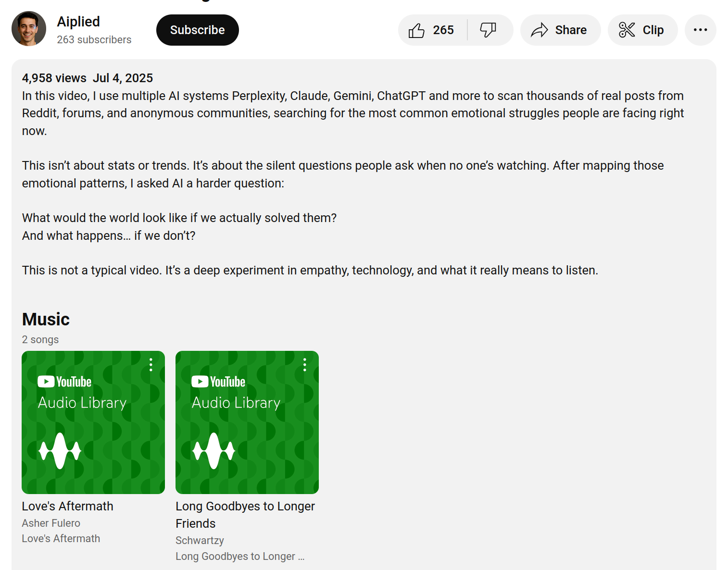This screenshot has height=570, width=728.
Task: Open artist Asher Fulero link
Action: pyautogui.click(x=51, y=523)
